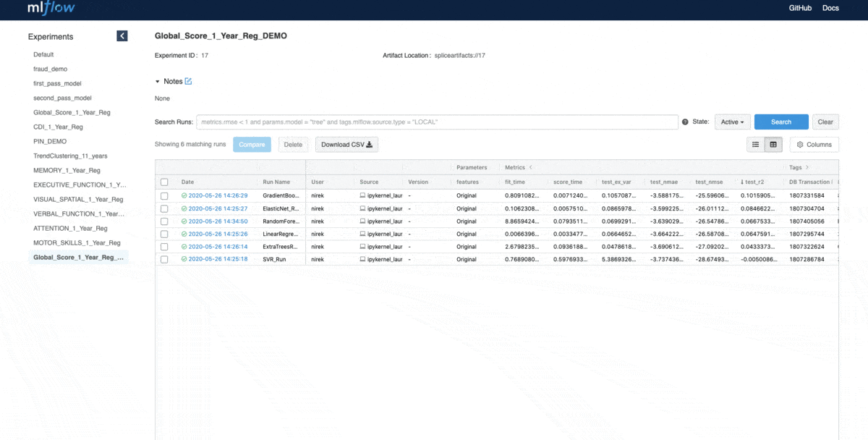Check the SVR_Run checkbox
Image resolution: width=868 pixels, height=440 pixels.
pyautogui.click(x=164, y=259)
